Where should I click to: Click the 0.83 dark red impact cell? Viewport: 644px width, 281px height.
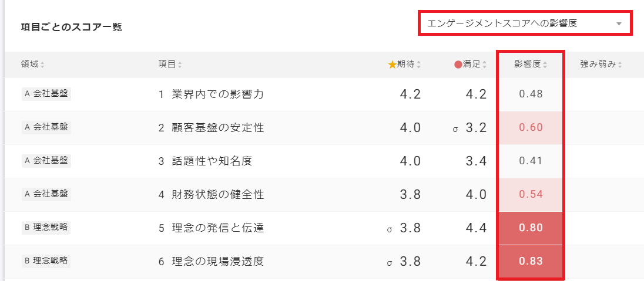[531, 261]
